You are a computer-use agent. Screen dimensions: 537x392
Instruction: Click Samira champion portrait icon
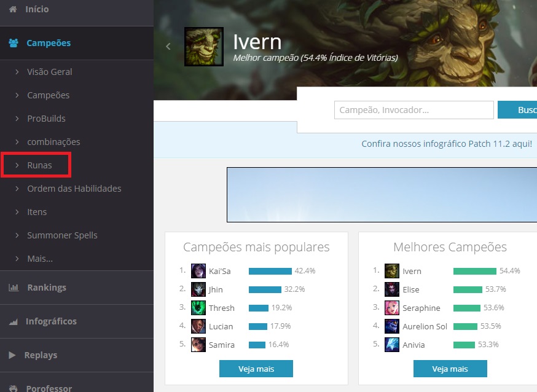click(x=198, y=345)
